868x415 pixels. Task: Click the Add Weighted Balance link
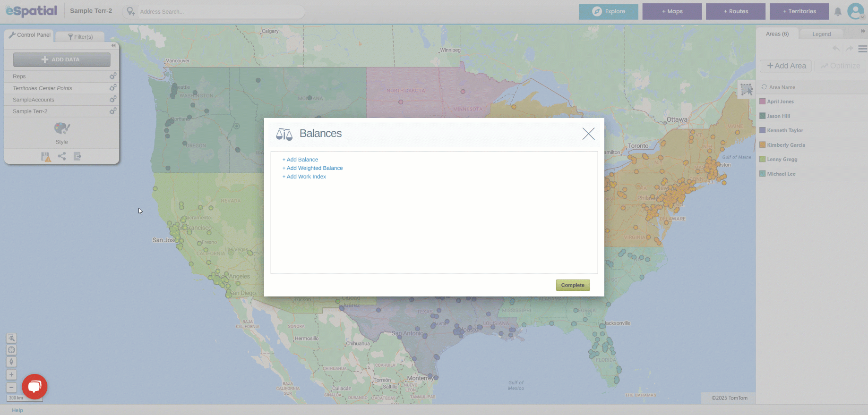[312, 168]
